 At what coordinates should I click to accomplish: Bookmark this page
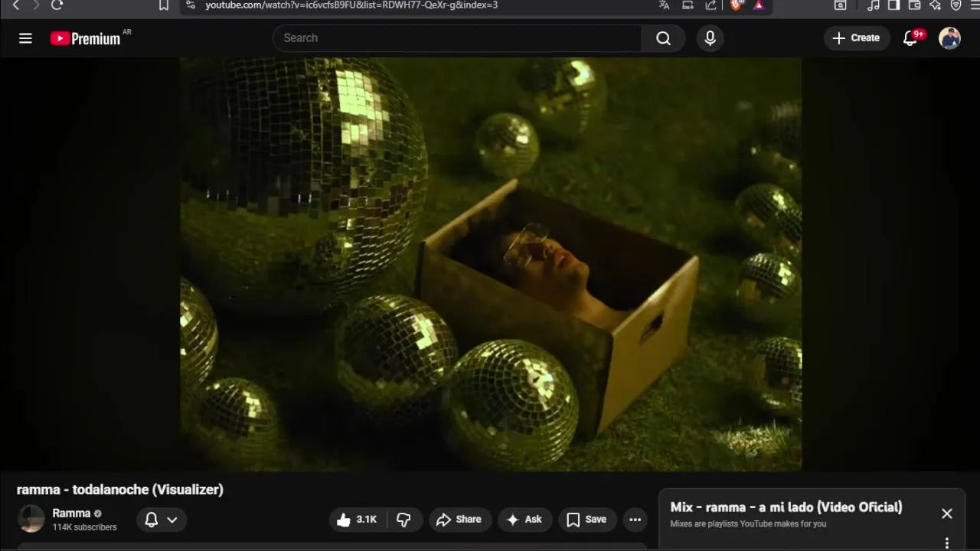164,5
